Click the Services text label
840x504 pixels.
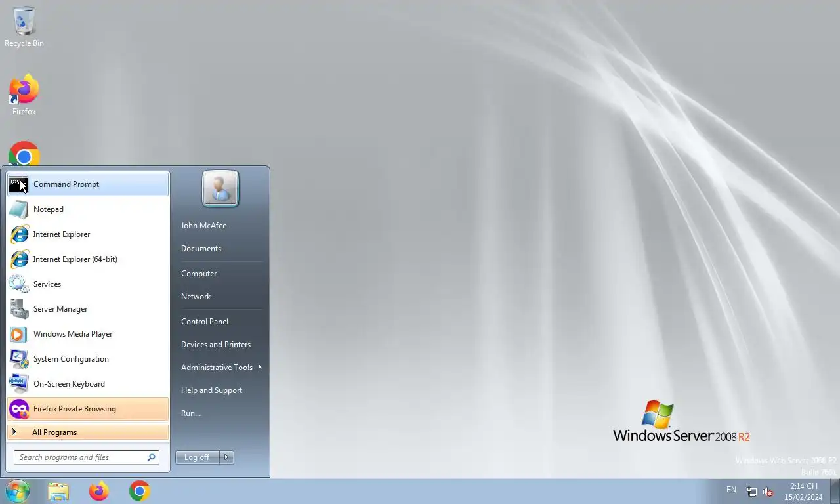[47, 284]
